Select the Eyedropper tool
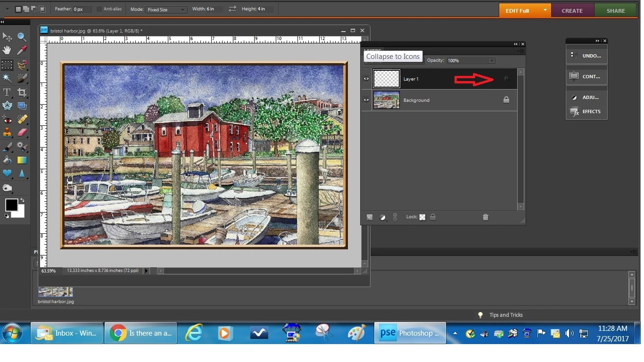Image resolution: width=644 pixels, height=362 pixels. click(x=22, y=50)
